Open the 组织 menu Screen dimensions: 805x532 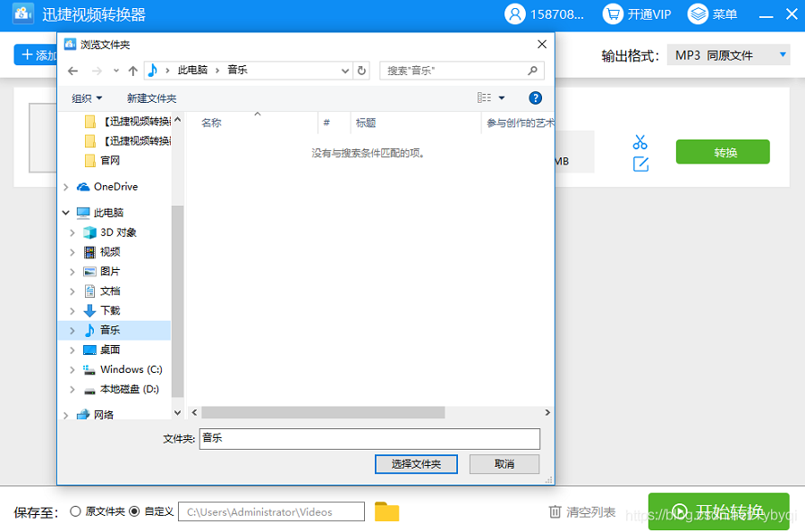[x=87, y=98]
